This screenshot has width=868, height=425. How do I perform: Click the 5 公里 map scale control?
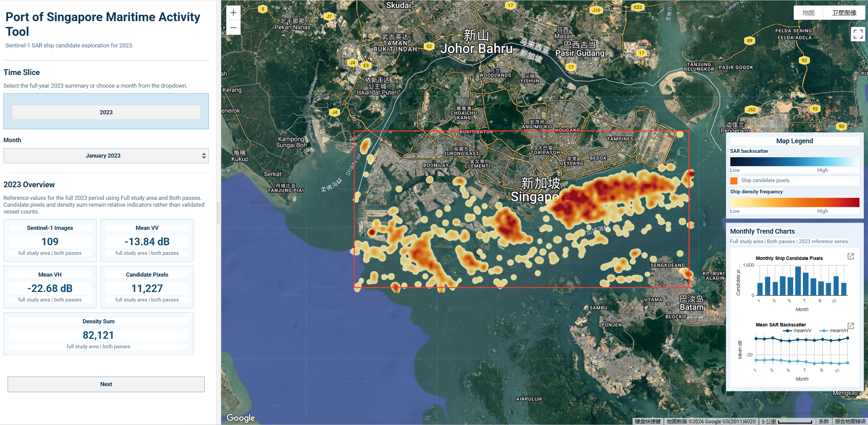787,422
